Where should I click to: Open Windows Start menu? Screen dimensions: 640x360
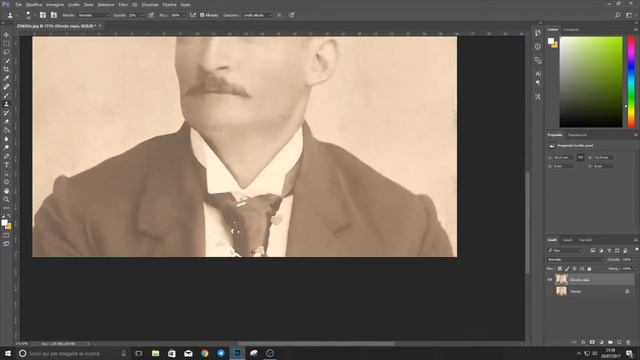click(x=8, y=353)
